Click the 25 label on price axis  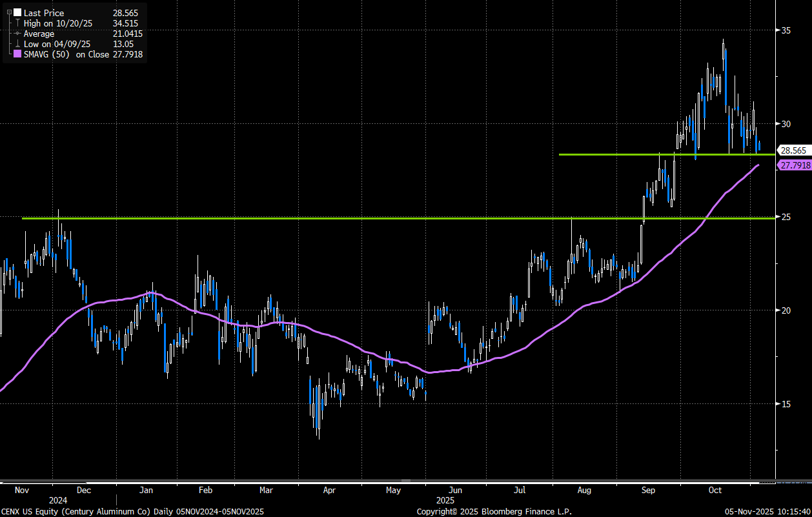(x=786, y=217)
